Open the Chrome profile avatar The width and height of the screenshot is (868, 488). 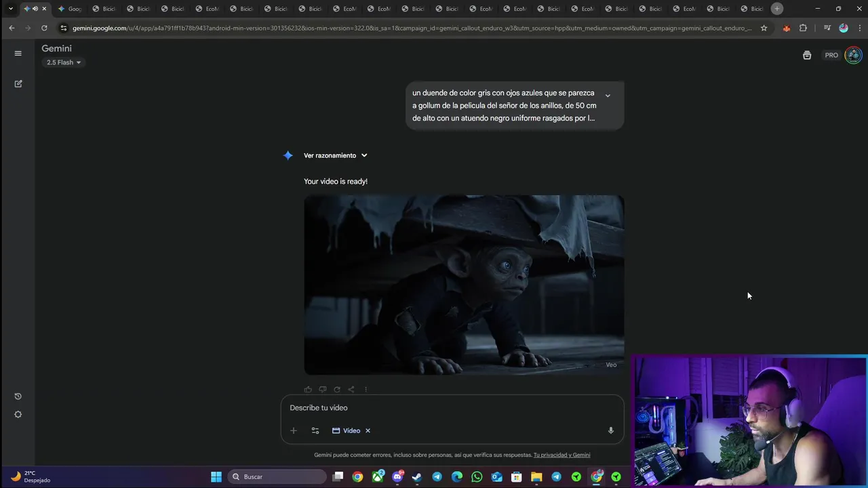point(844,28)
